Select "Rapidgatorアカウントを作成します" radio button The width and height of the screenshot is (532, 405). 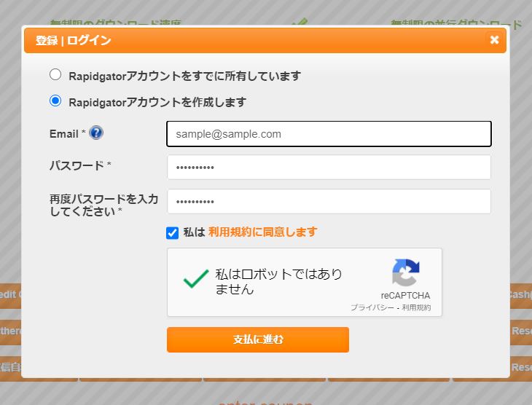click(x=55, y=101)
